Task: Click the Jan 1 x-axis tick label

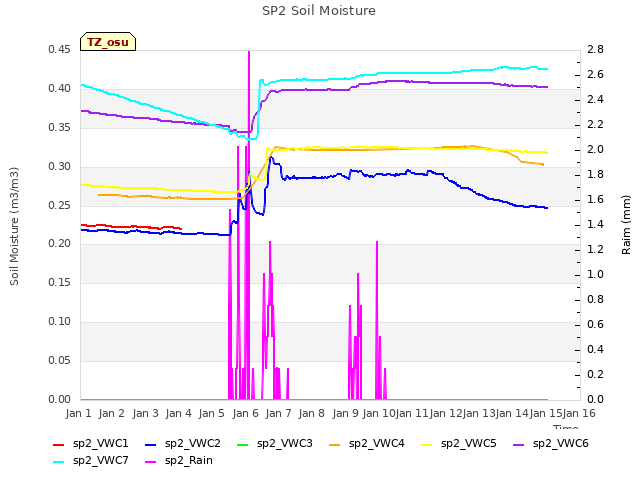Action: 78,413
